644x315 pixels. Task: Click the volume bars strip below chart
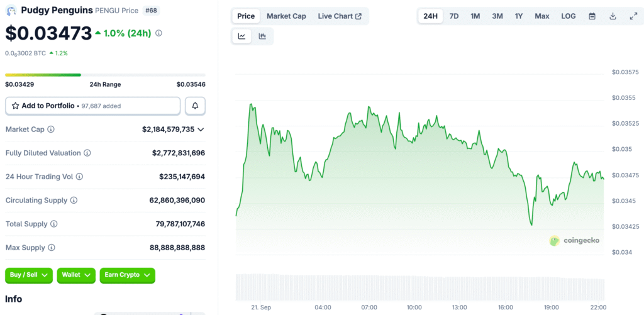(x=419, y=287)
